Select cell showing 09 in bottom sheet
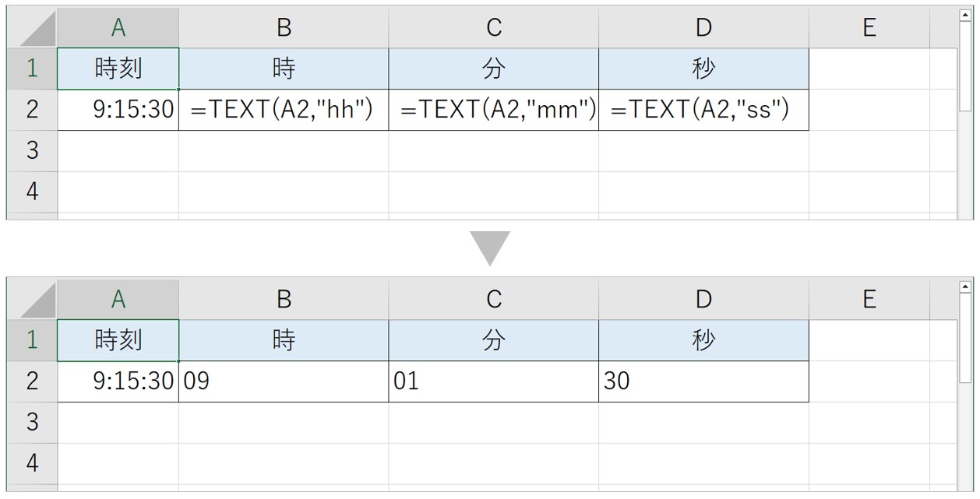Viewport: 980px width, 499px height. point(284,381)
